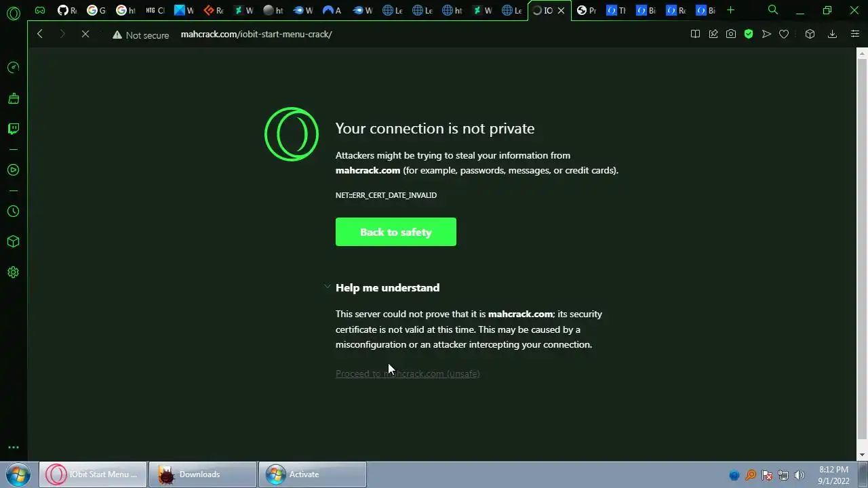Open Easy Setup sliders icon
The height and width of the screenshot is (488, 868).
pos(854,34)
